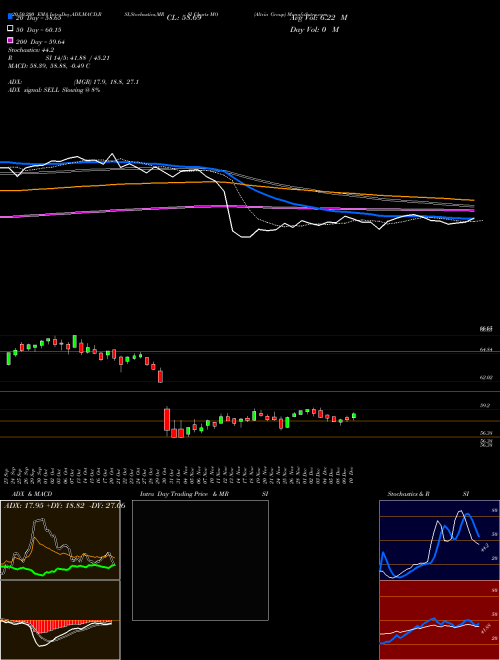The image size is (500, 660).
Task: Click the Stochastics & RSI panel heading
Action: point(428,494)
